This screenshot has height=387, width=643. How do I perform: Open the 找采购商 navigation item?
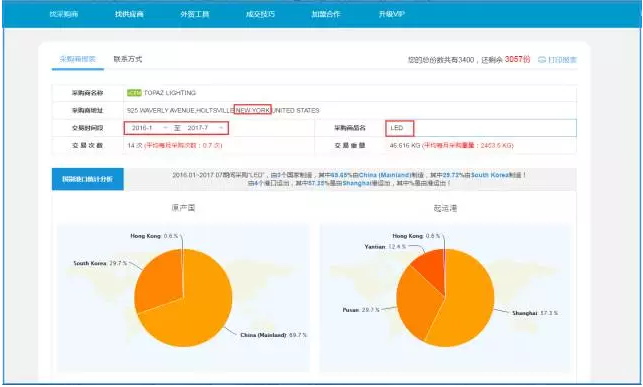64,14
